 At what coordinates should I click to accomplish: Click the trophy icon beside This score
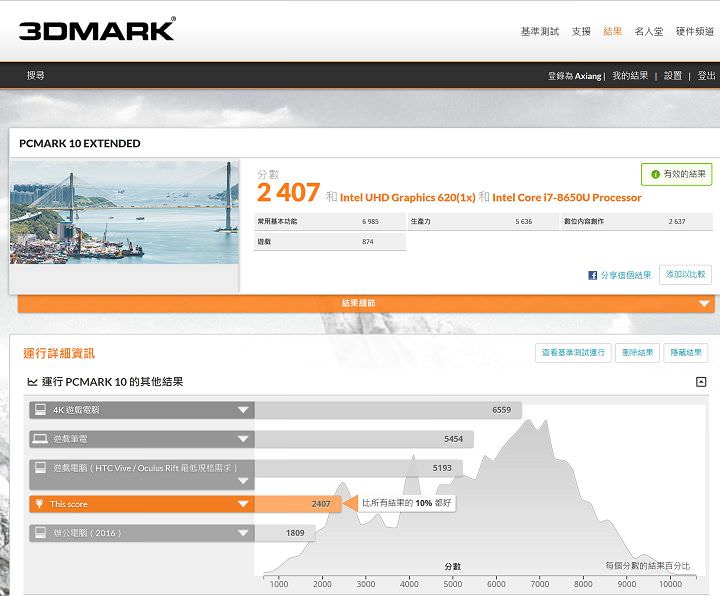pyautogui.click(x=40, y=504)
